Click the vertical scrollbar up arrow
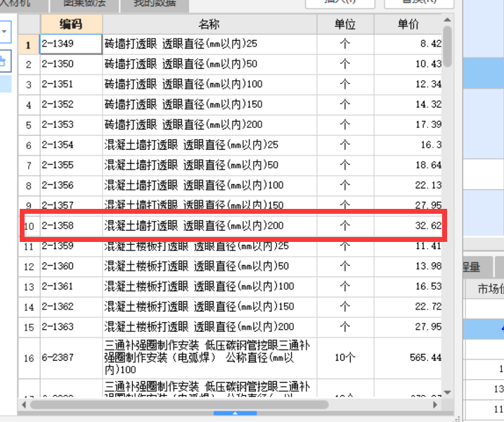This screenshot has height=422, width=504. pos(447,20)
